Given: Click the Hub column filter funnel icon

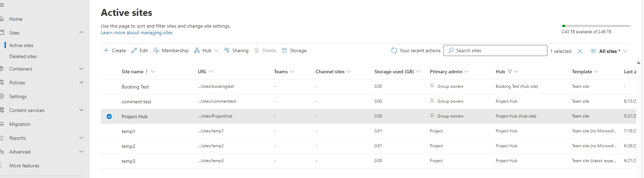Looking at the screenshot, I should (x=510, y=72).
